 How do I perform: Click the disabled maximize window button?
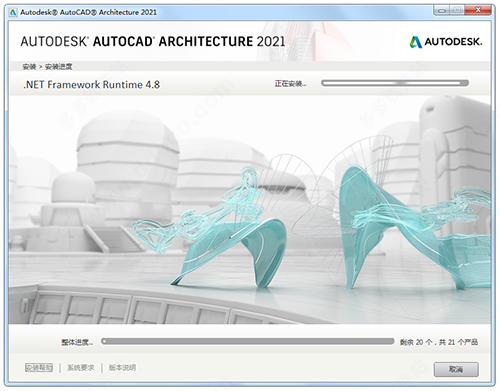click(x=457, y=11)
